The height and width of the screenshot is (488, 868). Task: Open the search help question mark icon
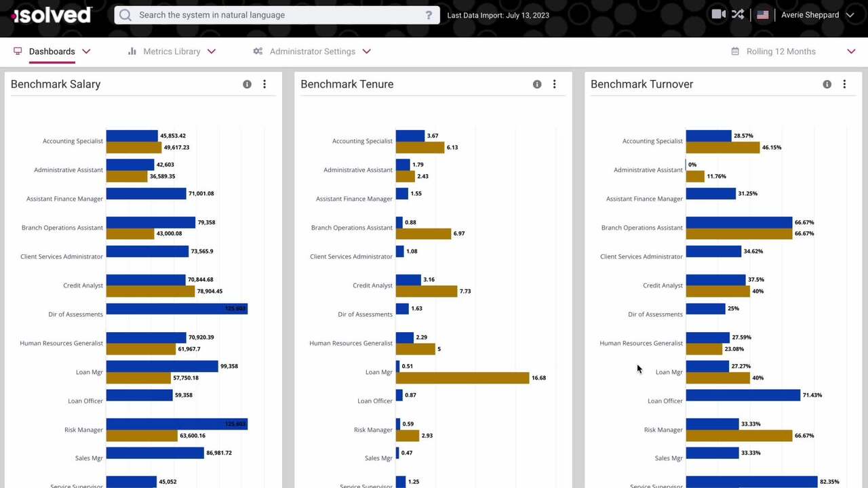429,15
